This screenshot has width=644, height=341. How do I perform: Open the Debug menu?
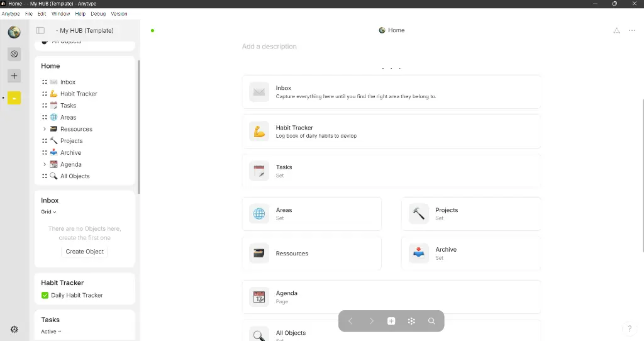click(98, 13)
